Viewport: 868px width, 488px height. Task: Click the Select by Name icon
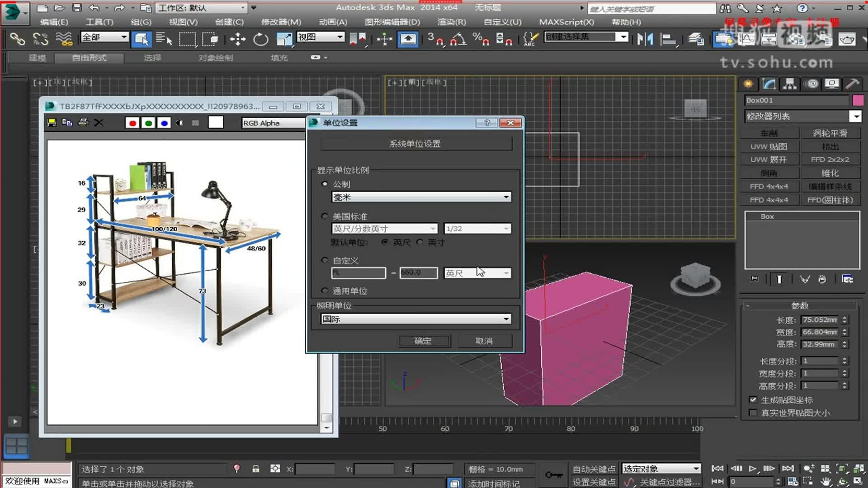click(164, 39)
